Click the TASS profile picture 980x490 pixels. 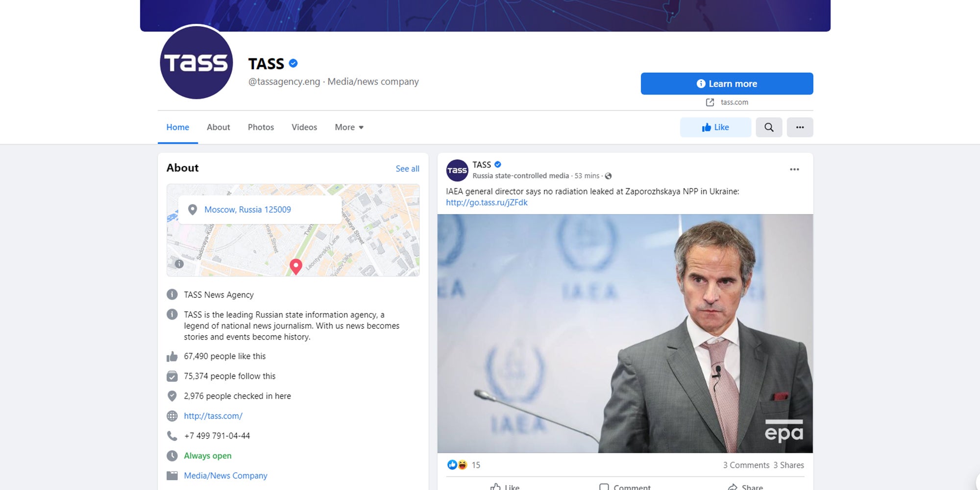coord(196,62)
